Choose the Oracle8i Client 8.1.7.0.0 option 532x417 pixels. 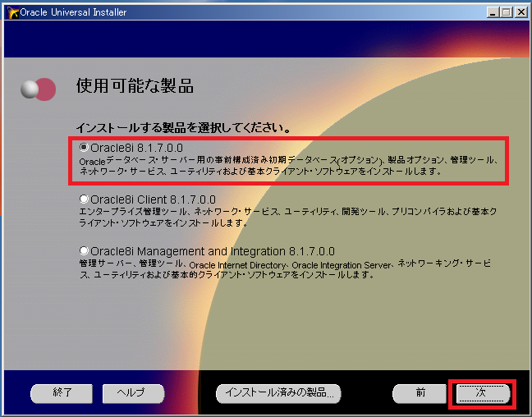click(84, 199)
